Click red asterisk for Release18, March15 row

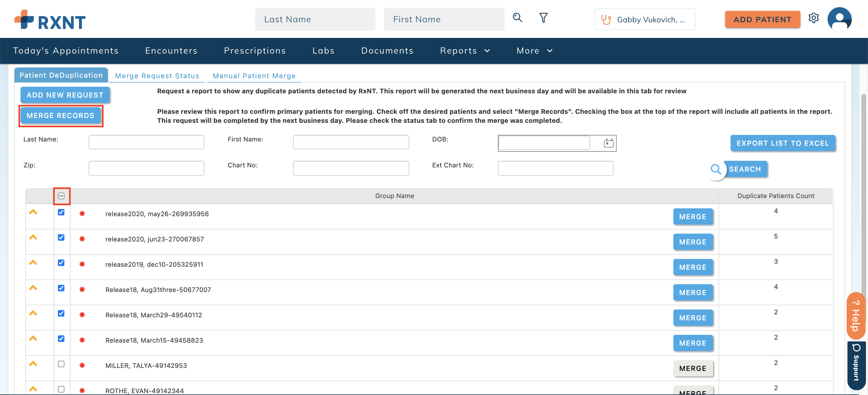coord(82,340)
